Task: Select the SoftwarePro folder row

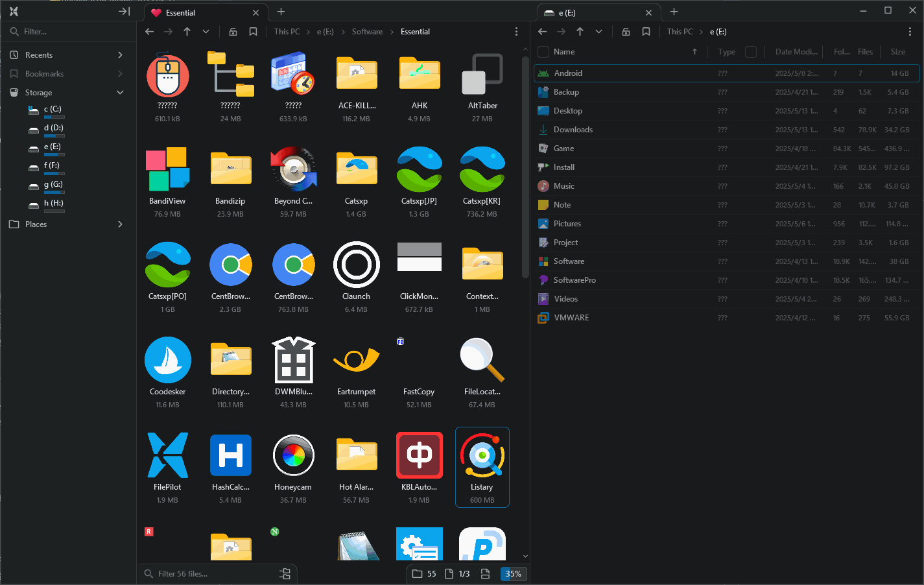Action: [727, 280]
